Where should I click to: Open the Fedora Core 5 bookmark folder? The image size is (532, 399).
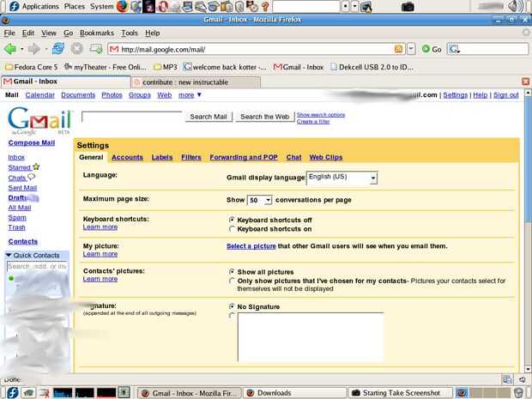click(x=32, y=67)
